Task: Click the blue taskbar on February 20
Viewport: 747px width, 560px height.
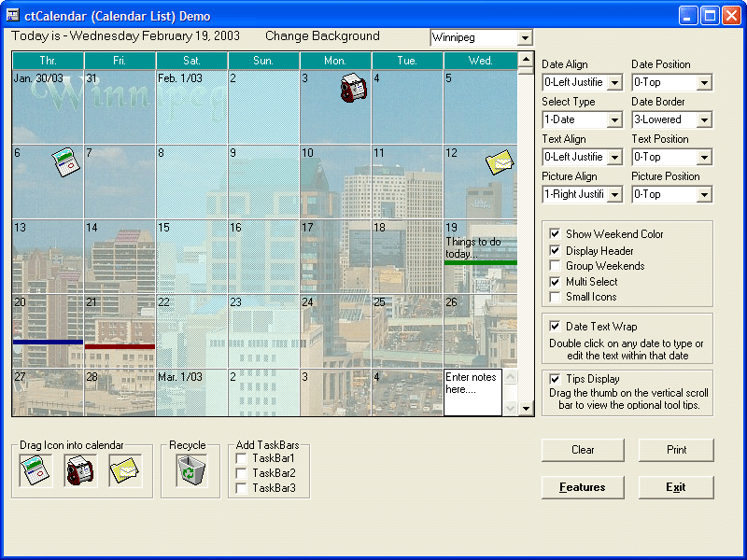Action: click(x=49, y=342)
